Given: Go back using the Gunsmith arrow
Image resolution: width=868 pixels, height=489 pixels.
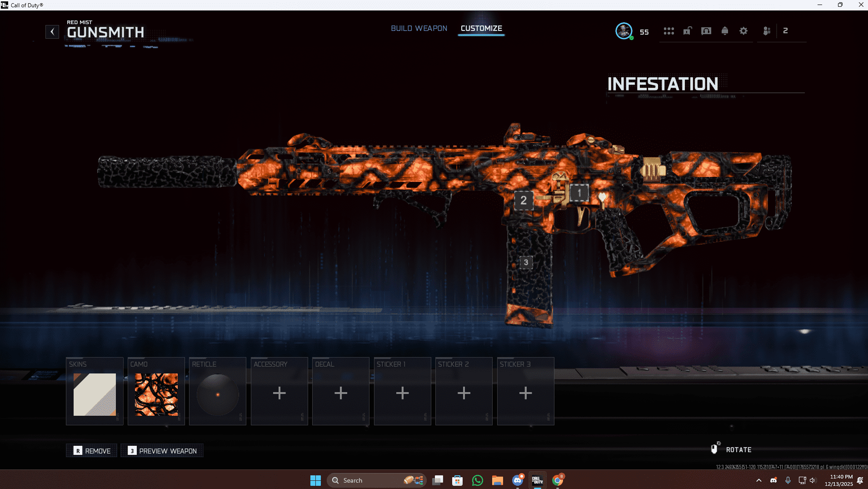Looking at the screenshot, I should (x=52, y=32).
